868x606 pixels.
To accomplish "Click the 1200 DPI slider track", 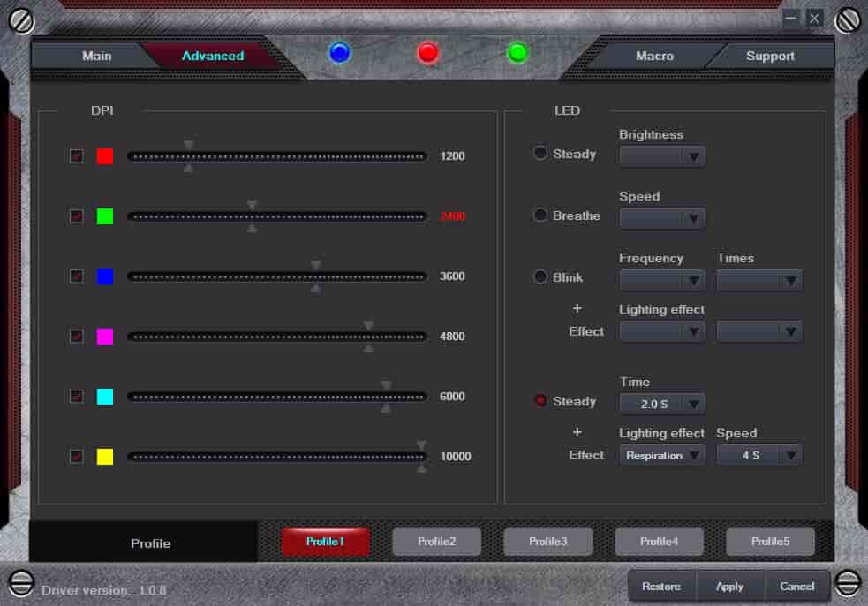I will 277,156.
